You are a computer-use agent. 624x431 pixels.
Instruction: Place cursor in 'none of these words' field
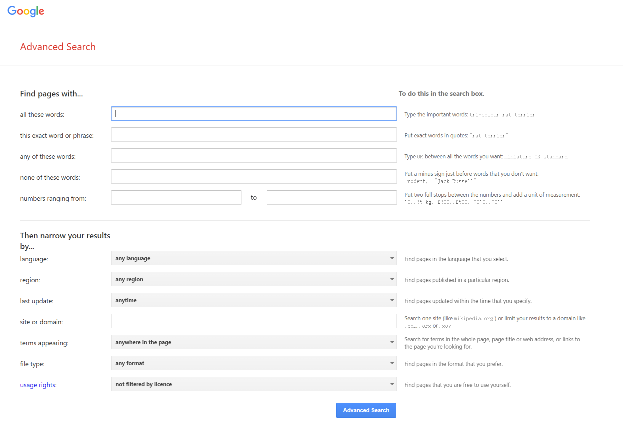click(254, 177)
